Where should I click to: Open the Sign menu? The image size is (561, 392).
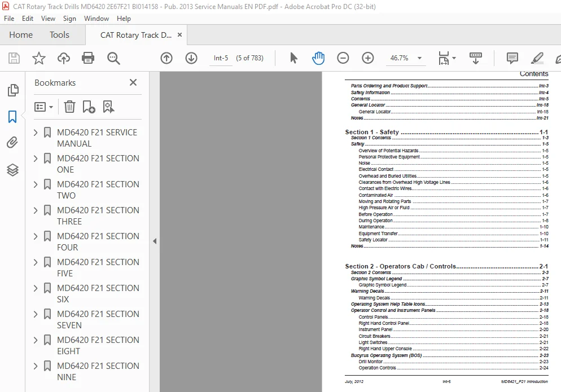coord(69,19)
